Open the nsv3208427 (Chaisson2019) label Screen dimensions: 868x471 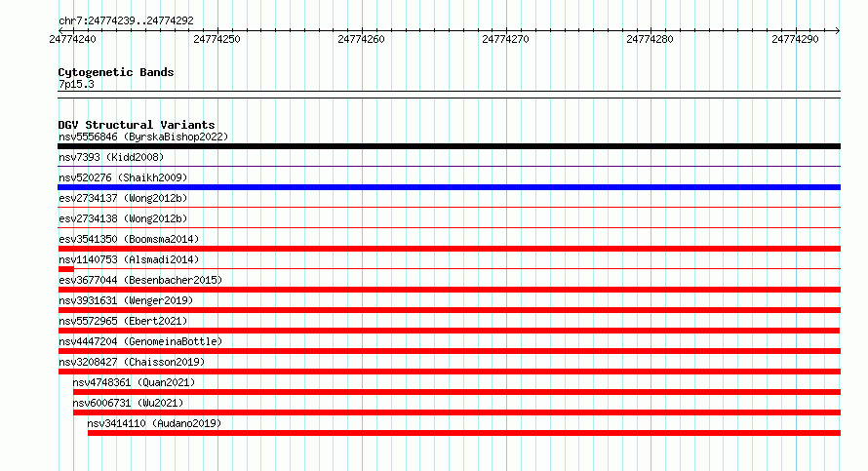click(132, 362)
